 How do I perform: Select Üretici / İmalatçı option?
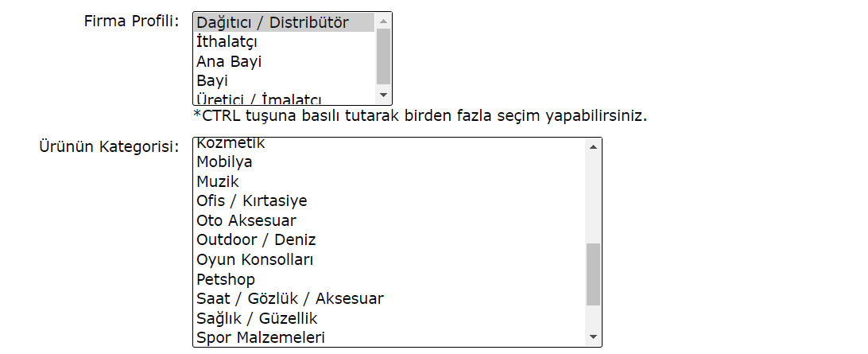tap(259, 99)
